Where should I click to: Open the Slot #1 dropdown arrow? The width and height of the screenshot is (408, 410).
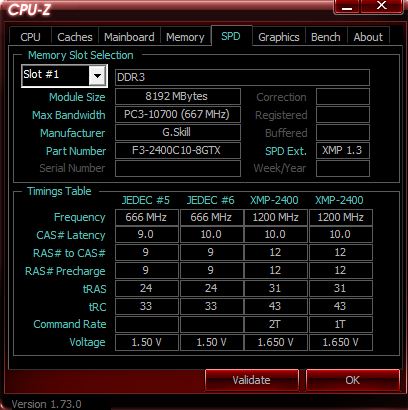coord(97,75)
